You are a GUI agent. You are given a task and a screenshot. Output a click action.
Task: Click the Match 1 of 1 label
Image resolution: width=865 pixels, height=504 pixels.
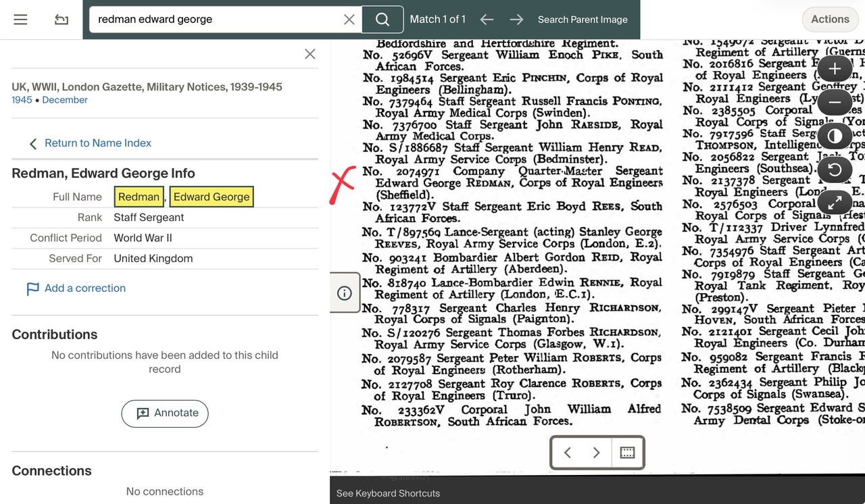coord(438,20)
